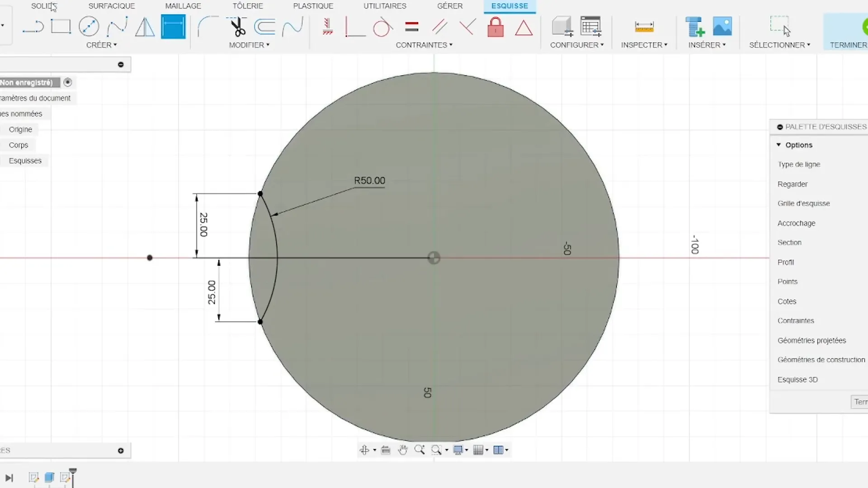Switch to the MAILLAGE tab
Screen dimensions: 868x488
[183, 6]
